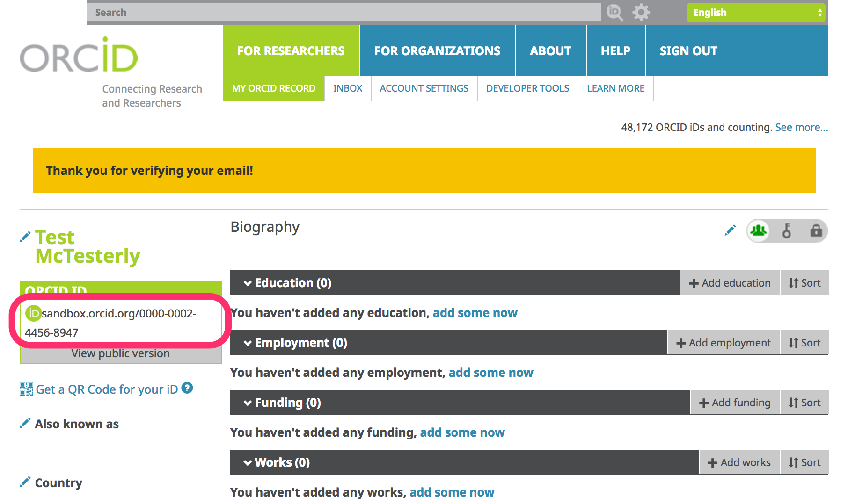Collapse the Employment section chevron
The height and width of the screenshot is (504, 848).
click(248, 343)
